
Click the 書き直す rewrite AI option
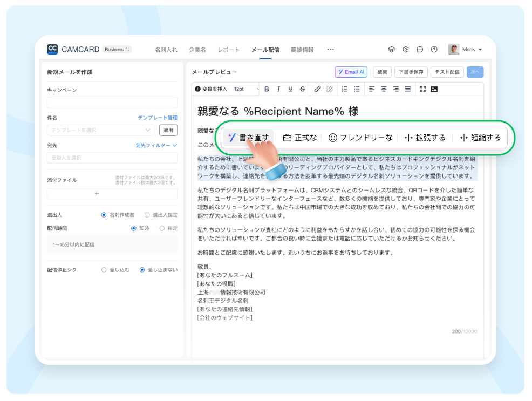tap(248, 138)
